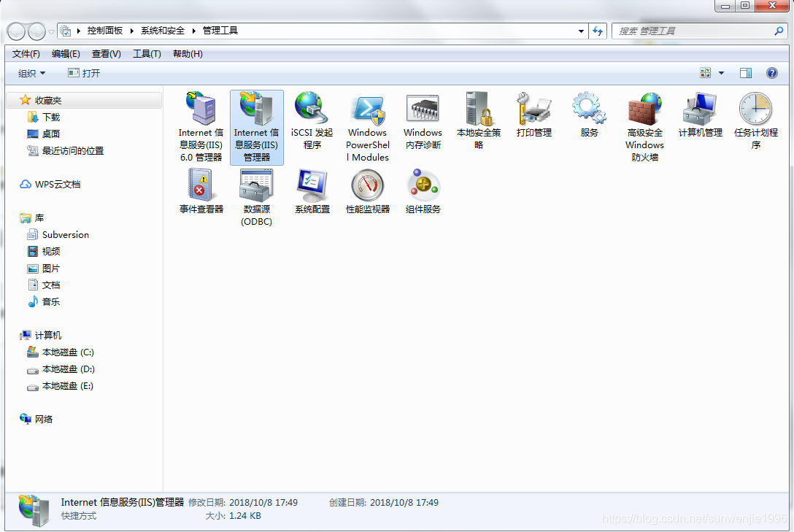
Task: Open 组件服务 icon
Action: click(x=423, y=191)
